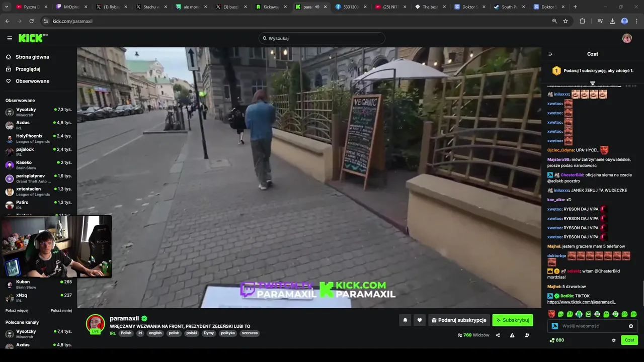Click Pokaż mniej in followed list

[x=61, y=310]
